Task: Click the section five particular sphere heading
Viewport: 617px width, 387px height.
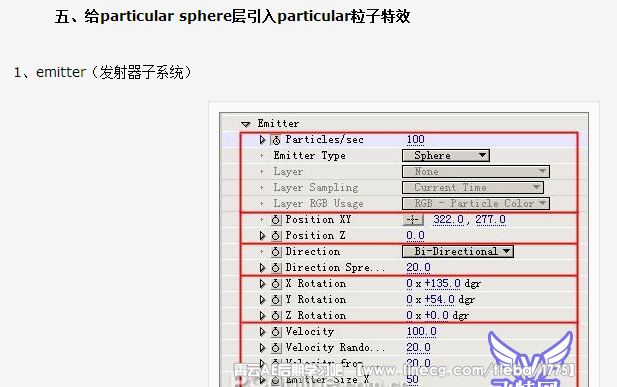Action: tap(233, 17)
